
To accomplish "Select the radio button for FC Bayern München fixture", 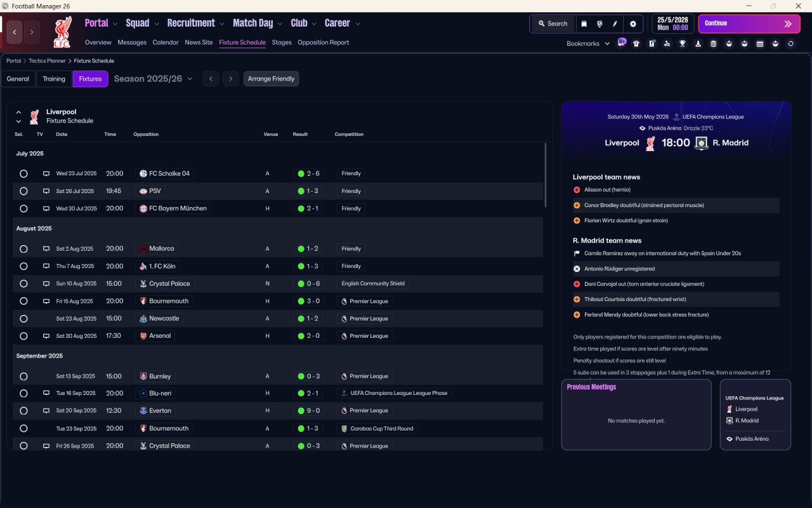I will [23, 208].
